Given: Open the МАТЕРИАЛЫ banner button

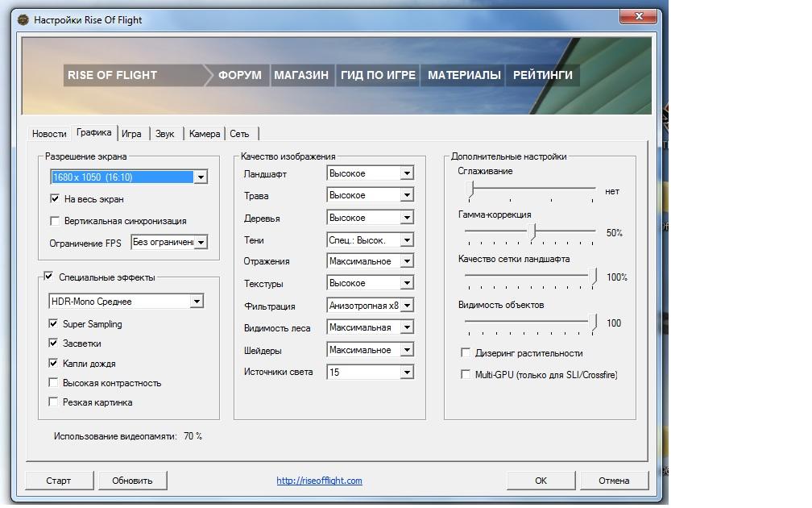Looking at the screenshot, I should (x=464, y=75).
